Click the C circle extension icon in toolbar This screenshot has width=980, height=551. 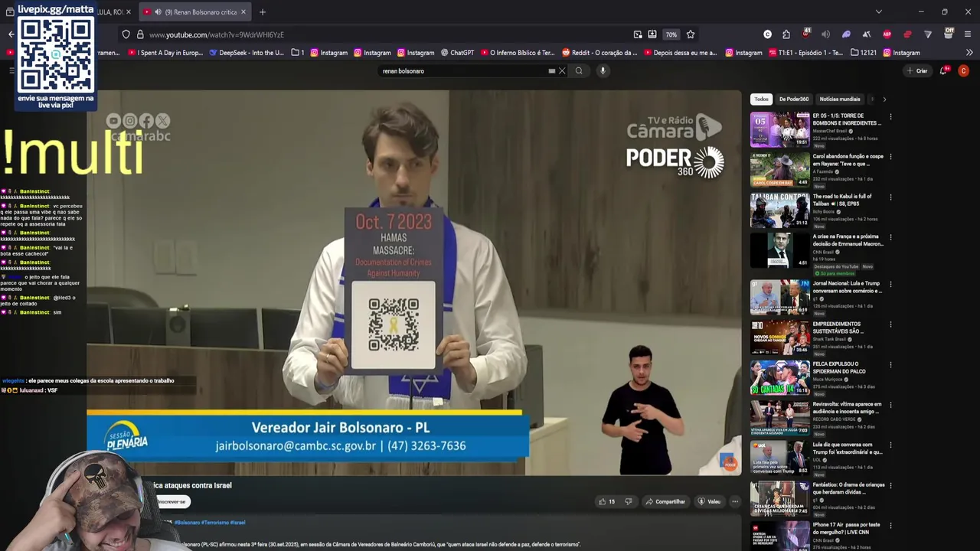[767, 34]
